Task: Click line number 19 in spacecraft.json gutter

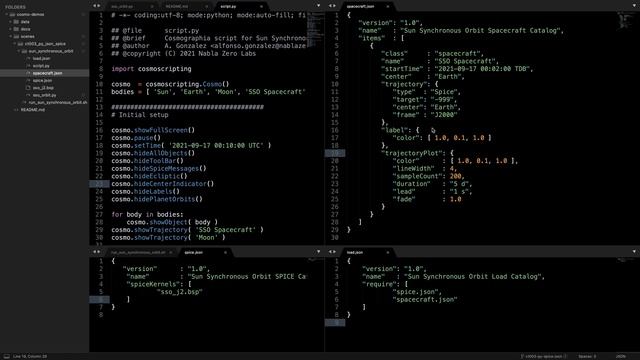Action: (x=335, y=153)
